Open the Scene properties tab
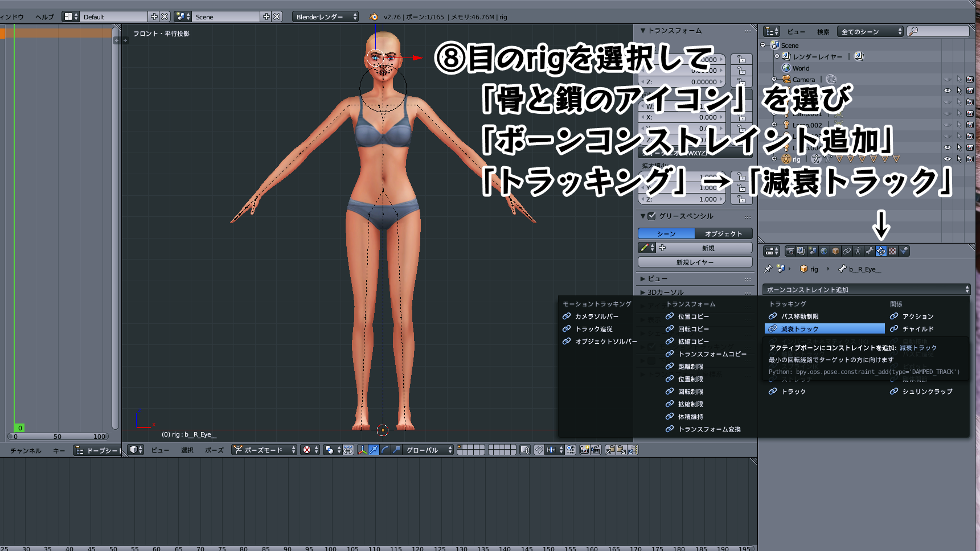This screenshot has height=551, width=980. [813, 251]
